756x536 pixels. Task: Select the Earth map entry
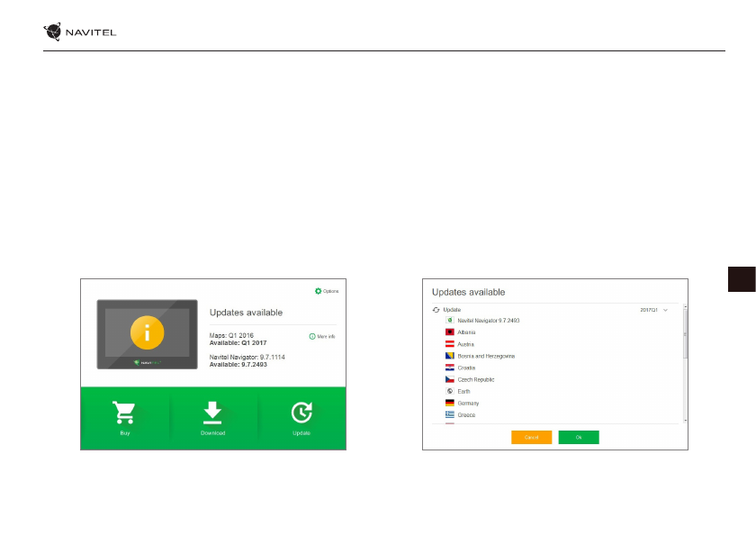463,391
